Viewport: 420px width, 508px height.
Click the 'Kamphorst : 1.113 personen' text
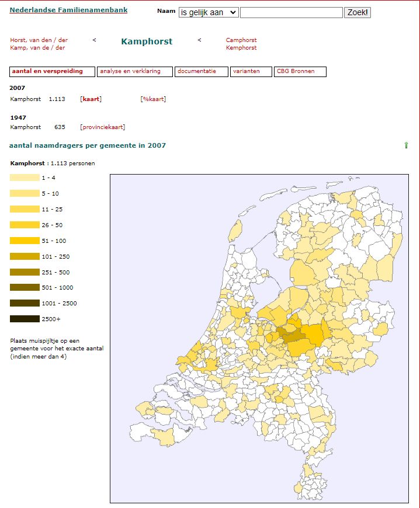tap(53, 163)
